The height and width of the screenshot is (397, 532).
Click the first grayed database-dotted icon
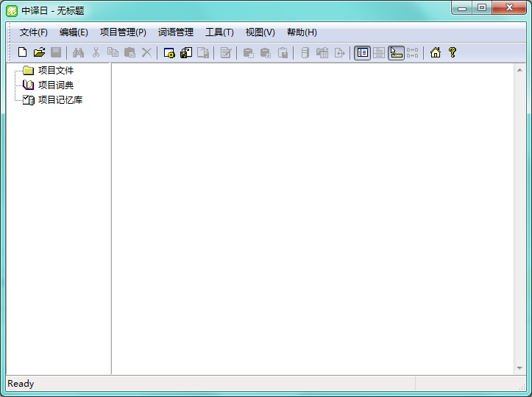tap(249, 52)
